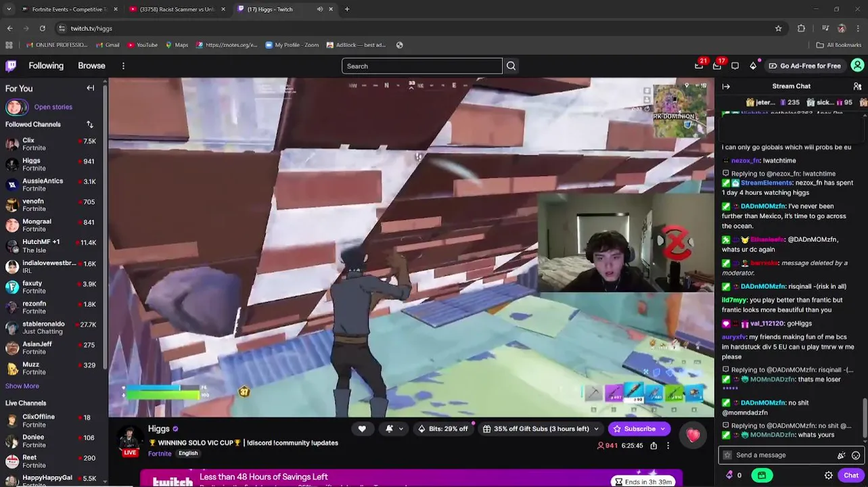Open the Twitch home logo
This screenshot has height=487, width=868.
click(11, 66)
